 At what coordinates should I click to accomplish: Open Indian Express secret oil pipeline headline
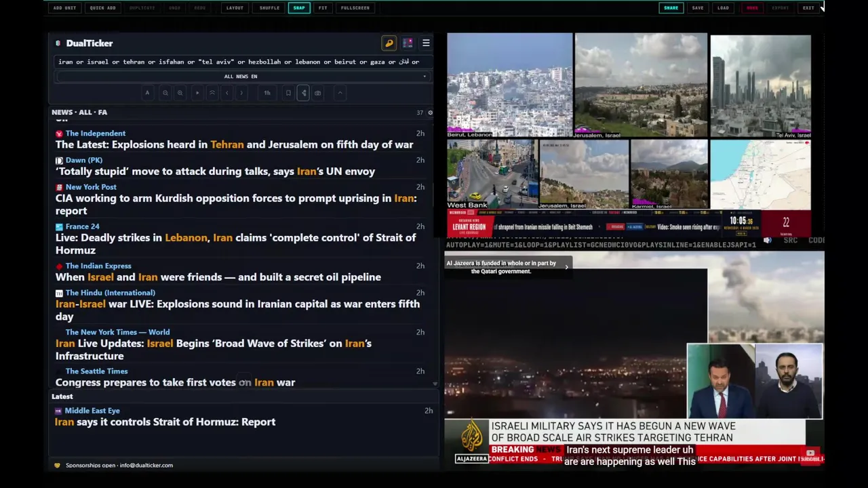tap(218, 277)
